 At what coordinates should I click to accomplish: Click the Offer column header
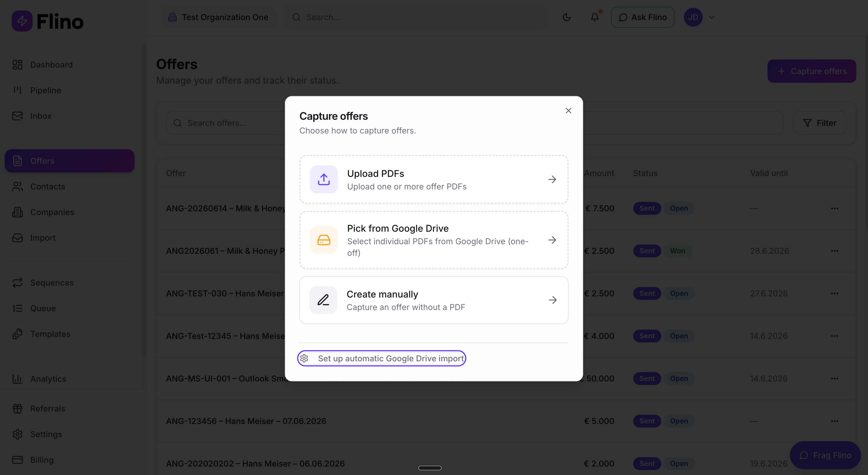(x=176, y=173)
